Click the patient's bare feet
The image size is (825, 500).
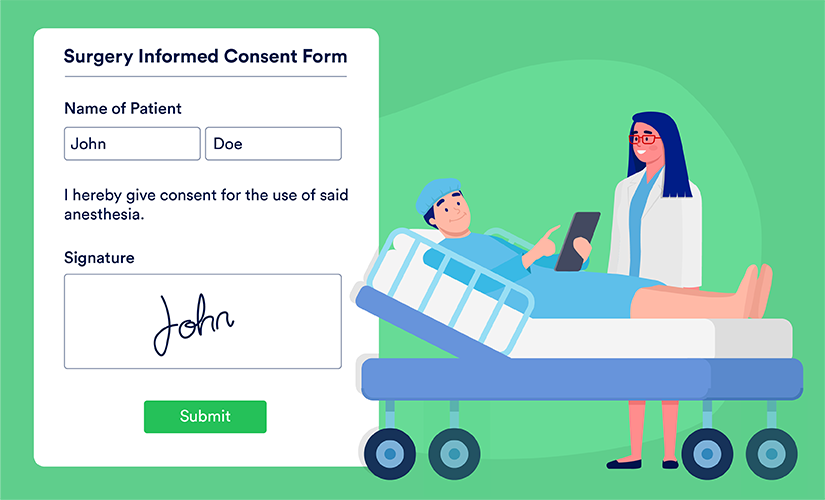(x=755, y=290)
